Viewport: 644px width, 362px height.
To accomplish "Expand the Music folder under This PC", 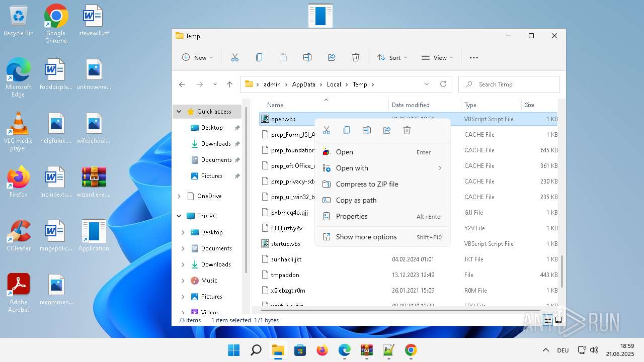I will tap(183, 281).
